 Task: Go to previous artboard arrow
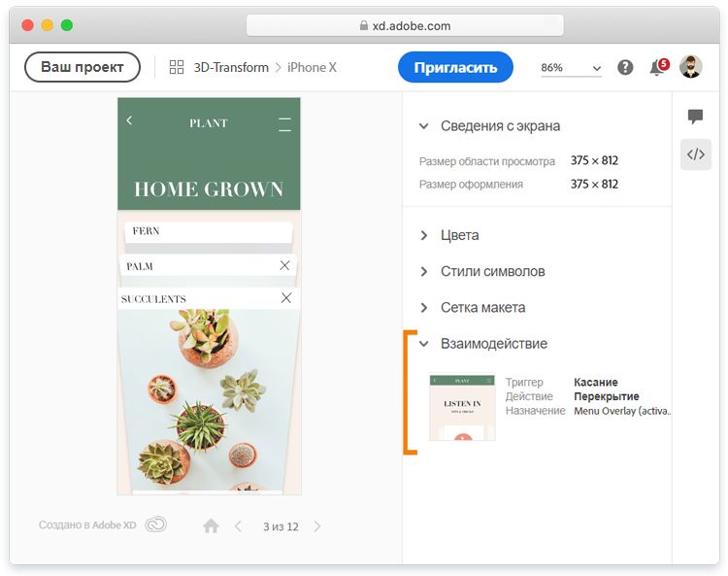238,526
